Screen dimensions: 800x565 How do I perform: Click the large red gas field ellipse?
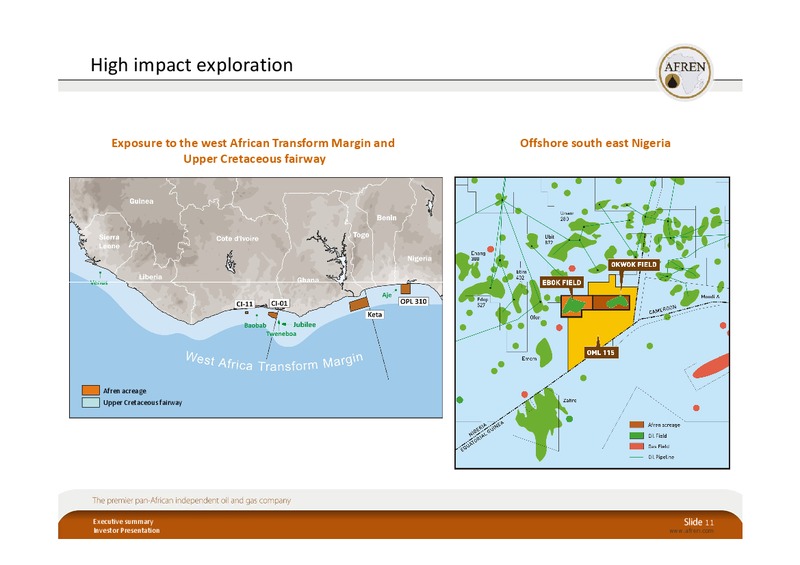[712, 366]
